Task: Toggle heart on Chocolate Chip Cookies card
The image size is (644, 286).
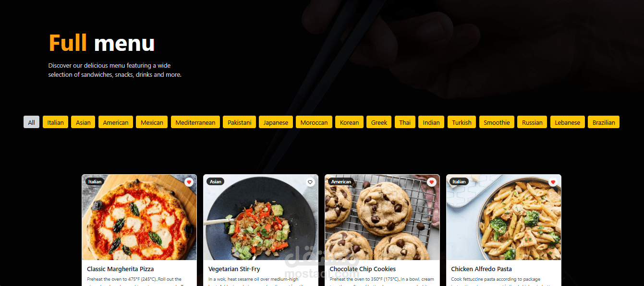Action: coord(432,182)
